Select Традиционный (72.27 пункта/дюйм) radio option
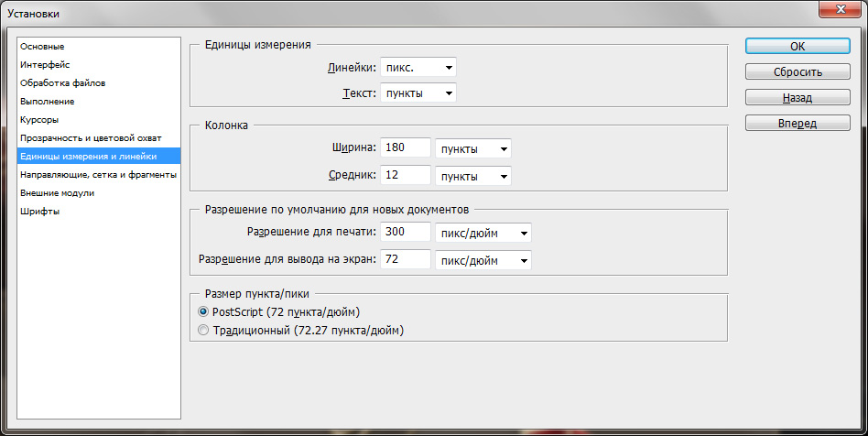 click(x=204, y=330)
